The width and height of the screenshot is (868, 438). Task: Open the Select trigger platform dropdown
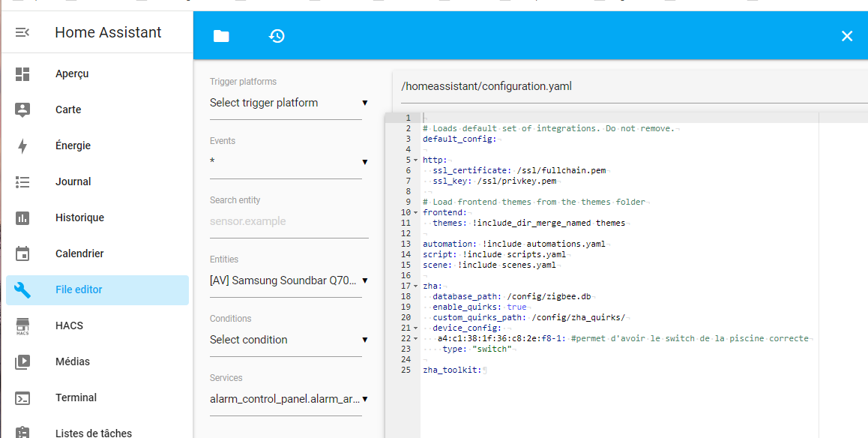(289, 103)
